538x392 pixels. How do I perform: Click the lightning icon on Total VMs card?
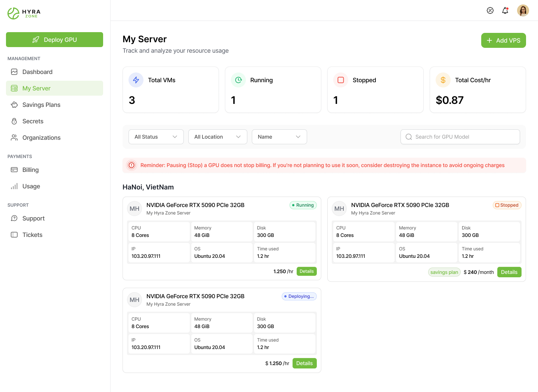pyautogui.click(x=136, y=80)
